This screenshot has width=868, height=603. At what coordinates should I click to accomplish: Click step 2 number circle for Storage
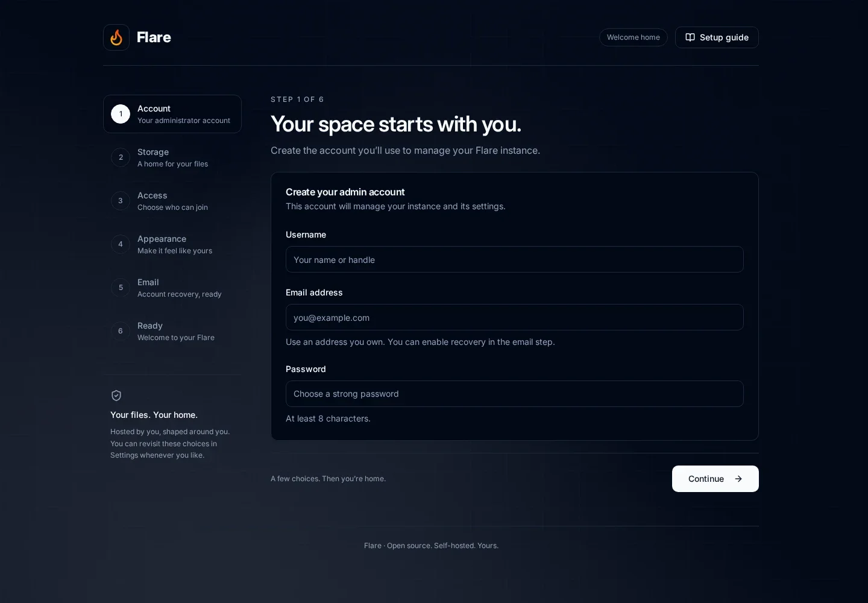[121, 157]
